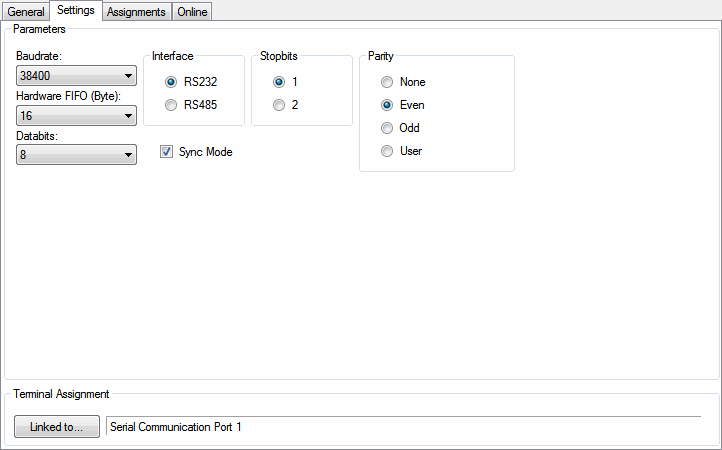Choose 2 stop bits
The height and width of the screenshot is (450, 722).
pyautogui.click(x=285, y=105)
